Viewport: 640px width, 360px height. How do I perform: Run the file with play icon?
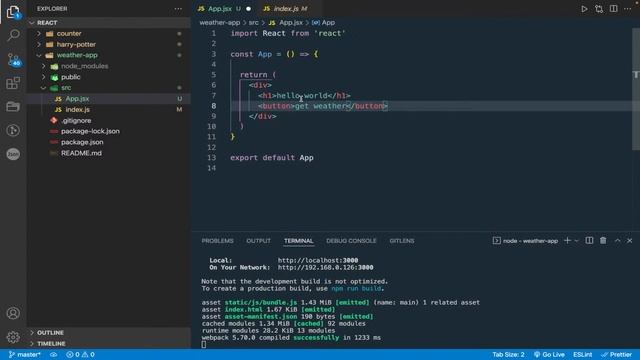pos(584,9)
